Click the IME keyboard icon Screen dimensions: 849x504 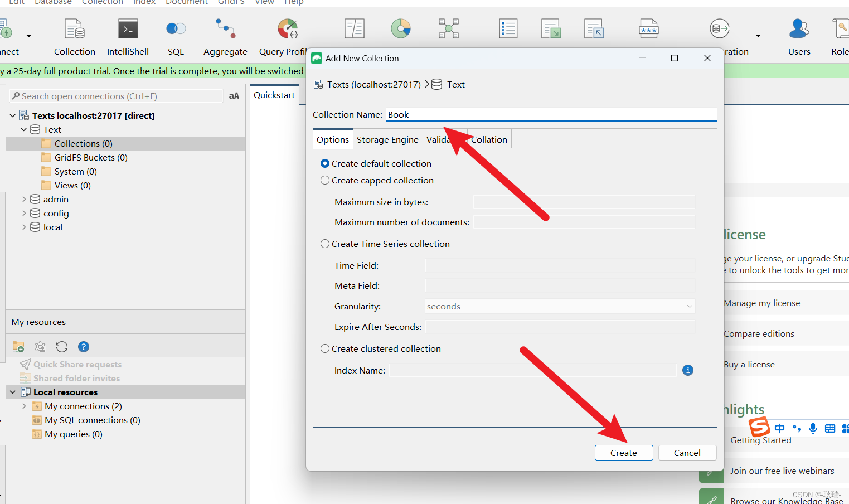tap(830, 428)
